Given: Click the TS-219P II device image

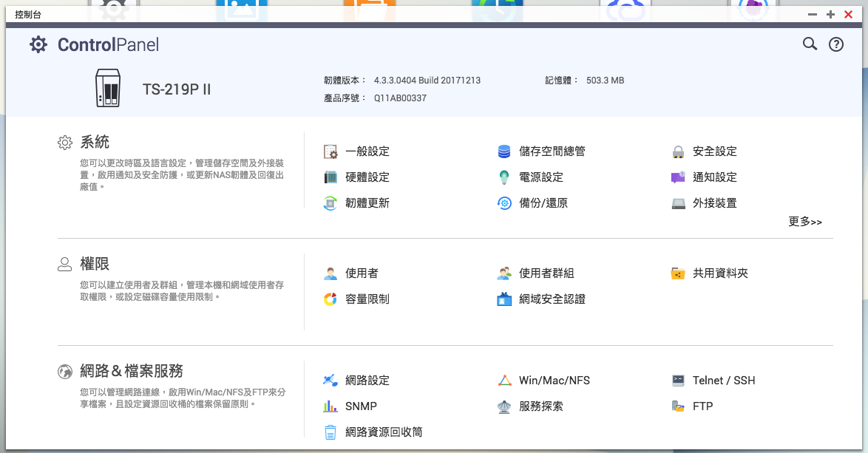Looking at the screenshot, I should pos(108,89).
